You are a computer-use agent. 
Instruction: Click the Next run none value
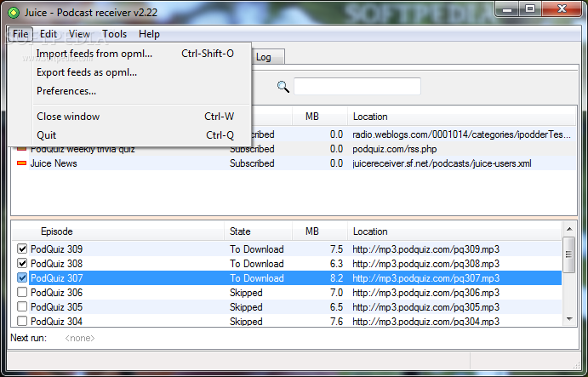pos(80,339)
